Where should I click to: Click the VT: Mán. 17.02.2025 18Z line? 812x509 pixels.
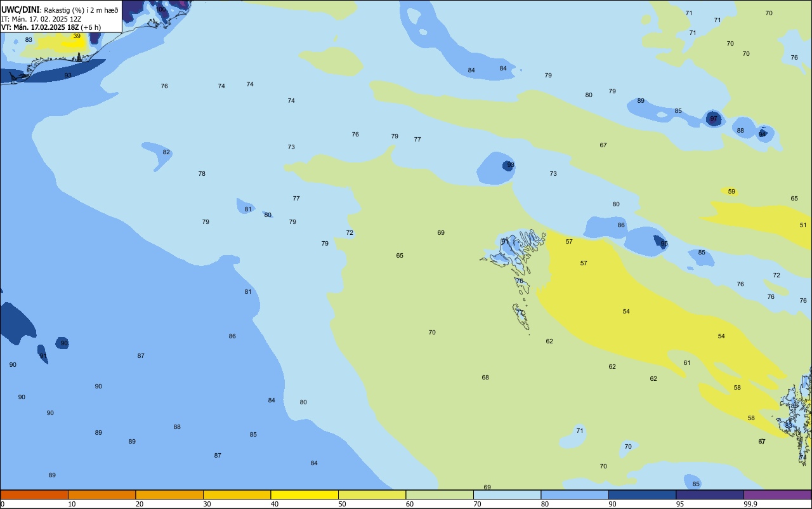(x=51, y=27)
